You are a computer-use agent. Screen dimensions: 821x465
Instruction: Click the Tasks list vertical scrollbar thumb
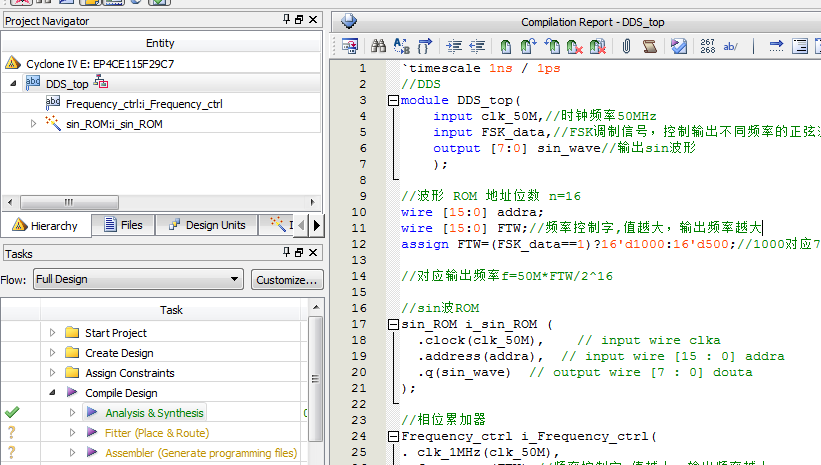(315, 379)
